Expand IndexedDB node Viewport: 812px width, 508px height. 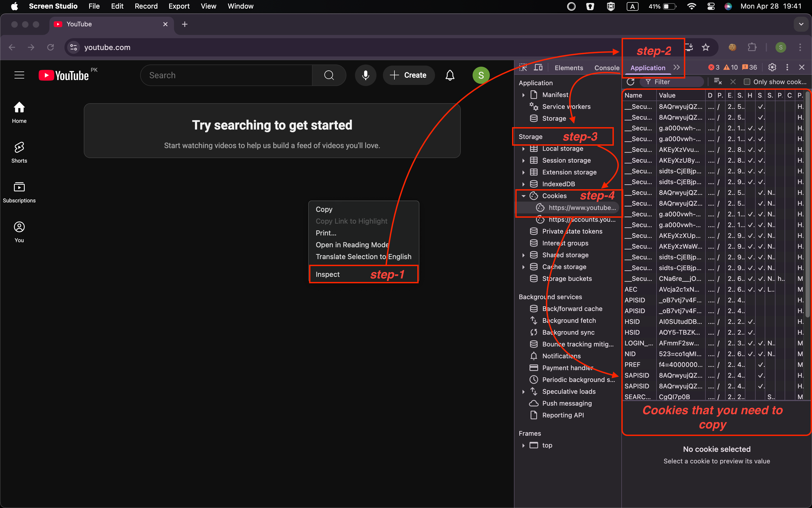(x=523, y=184)
